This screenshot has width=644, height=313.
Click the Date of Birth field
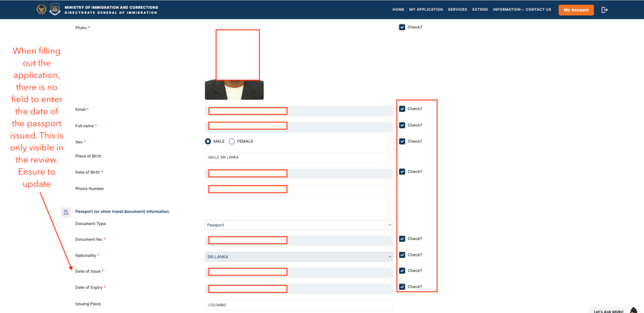pyautogui.click(x=299, y=173)
